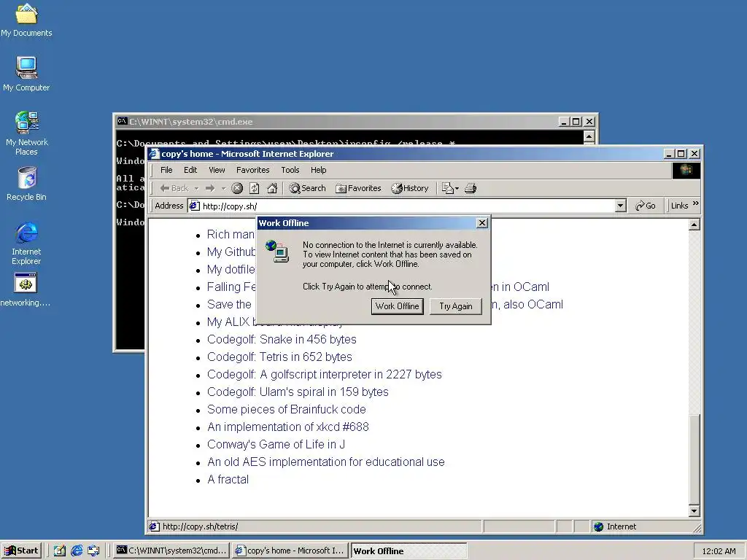Select the networking batch file desktop icon

[x=26, y=289]
